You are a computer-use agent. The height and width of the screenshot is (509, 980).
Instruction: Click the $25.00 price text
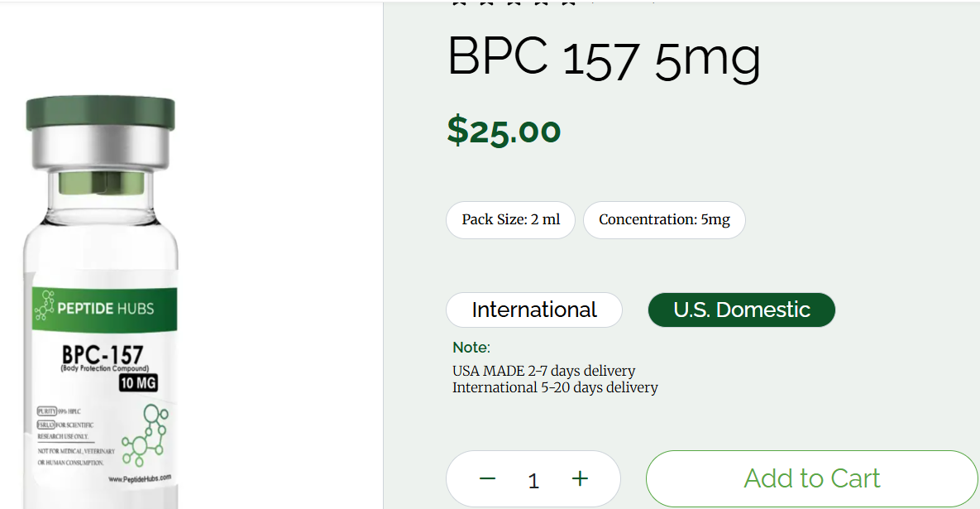504,130
